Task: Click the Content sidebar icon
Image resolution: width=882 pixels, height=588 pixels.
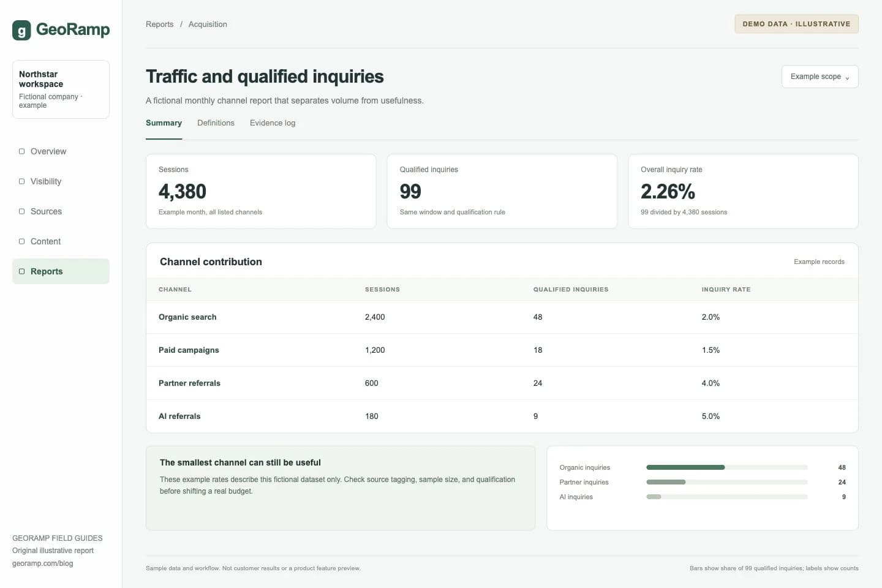Action: (22, 241)
